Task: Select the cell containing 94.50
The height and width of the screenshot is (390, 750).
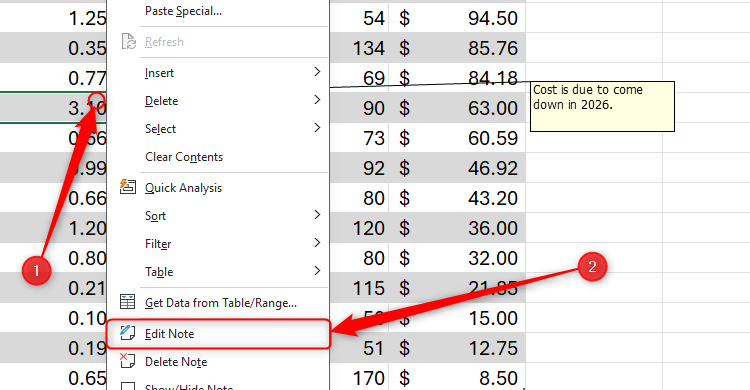Action: click(x=457, y=18)
